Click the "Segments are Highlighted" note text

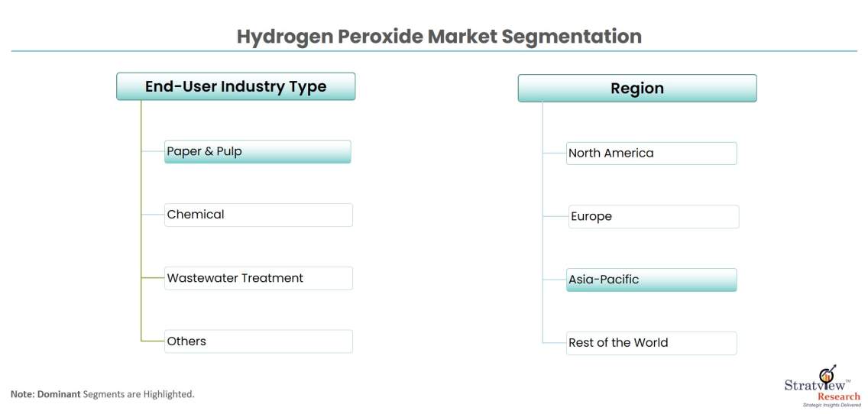(139, 394)
